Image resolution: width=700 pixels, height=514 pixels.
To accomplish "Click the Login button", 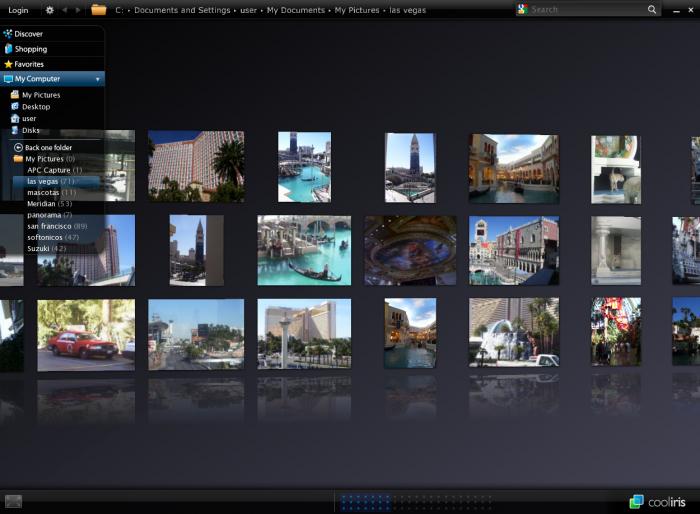I will tap(18, 10).
